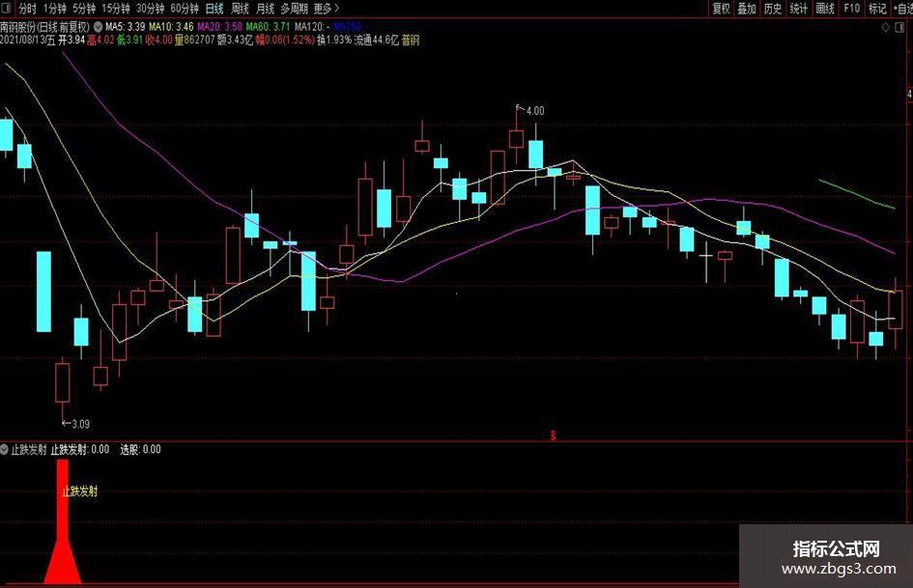Switch to the 月线 monthly chart
Screen dimensions: 913x588
pos(265,9)
